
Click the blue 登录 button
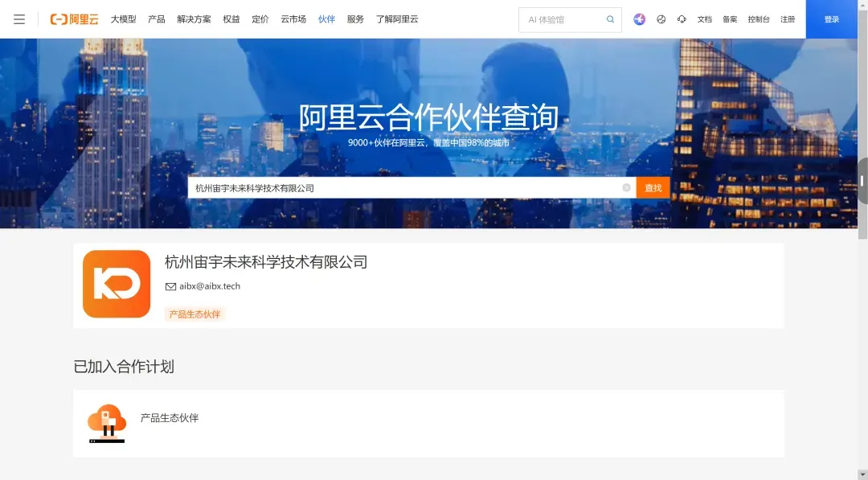click(832, 19)
